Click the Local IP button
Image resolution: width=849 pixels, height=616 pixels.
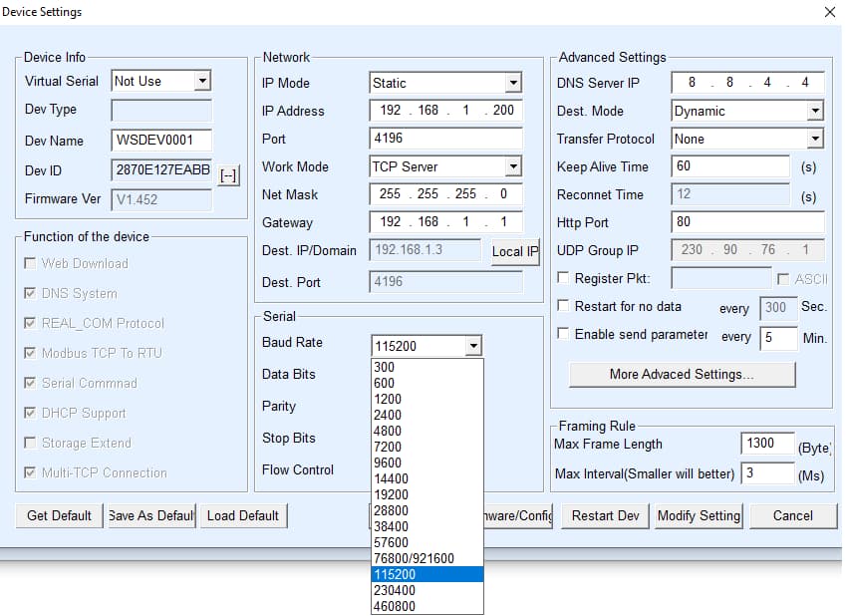point(514,251)
